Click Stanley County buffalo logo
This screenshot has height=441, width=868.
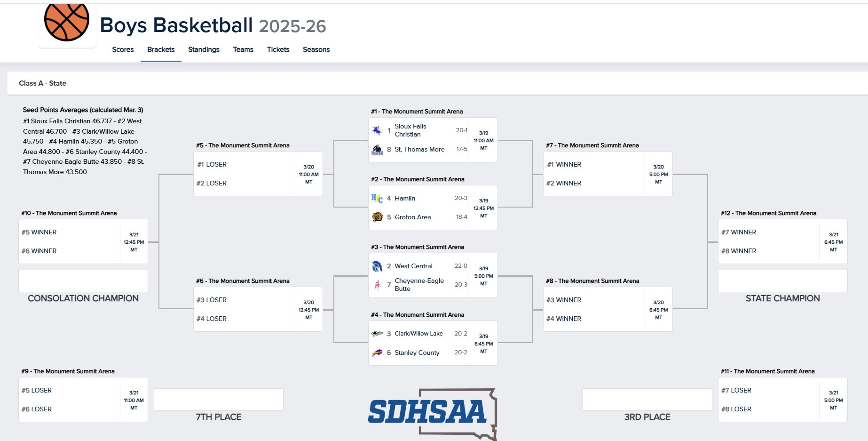coord(377,353)
